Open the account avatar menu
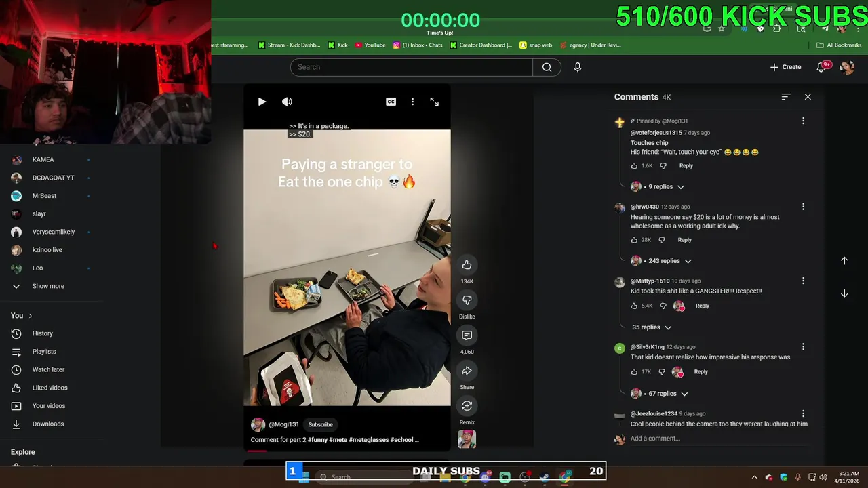 click(847, 67)
